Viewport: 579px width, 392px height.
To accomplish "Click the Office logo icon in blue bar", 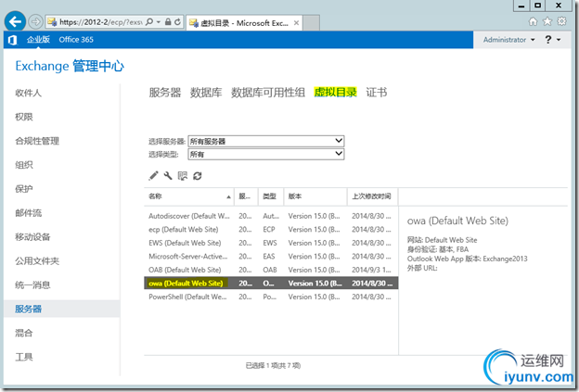I will coord(12,40).
